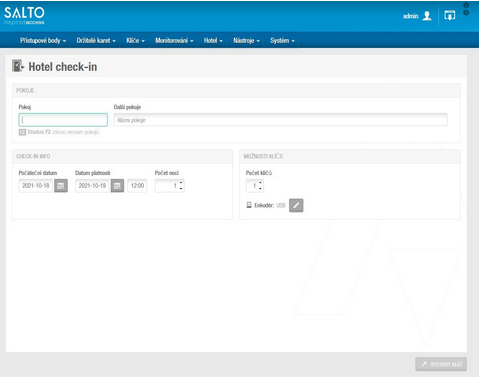Click the VYSTAVIT KLÍČ button
482x377 pixels.
pos(441,364)
